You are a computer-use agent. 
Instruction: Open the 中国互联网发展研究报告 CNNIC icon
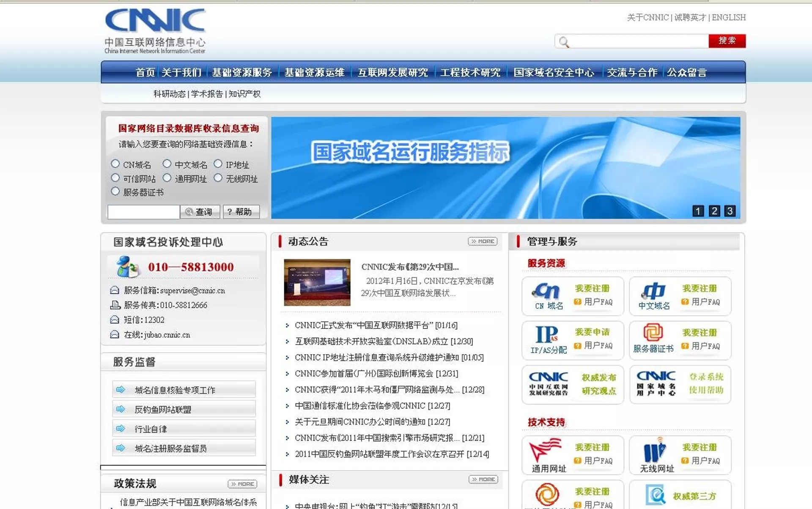click(x=549, y=384)
